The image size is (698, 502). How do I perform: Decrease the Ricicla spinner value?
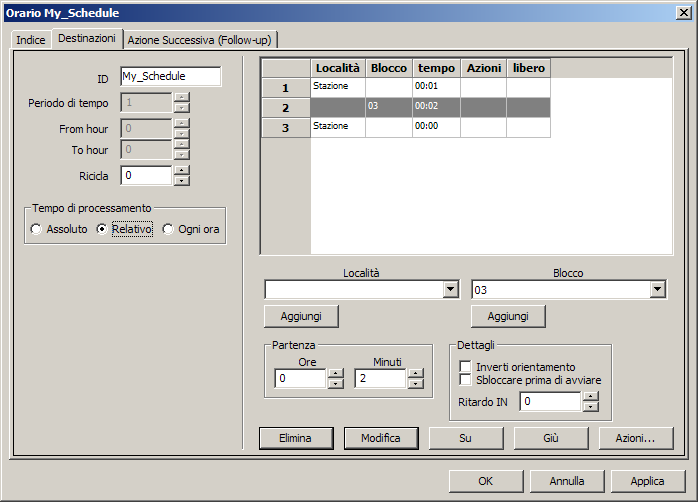point(181,181)
